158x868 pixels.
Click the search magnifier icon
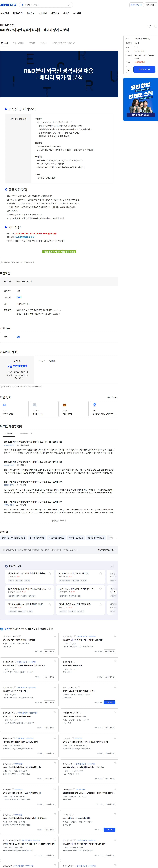[69, 5]
